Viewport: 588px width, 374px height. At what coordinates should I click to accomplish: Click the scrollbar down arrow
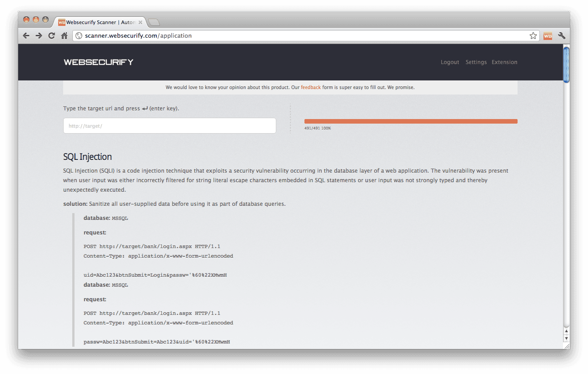[566, 339]
